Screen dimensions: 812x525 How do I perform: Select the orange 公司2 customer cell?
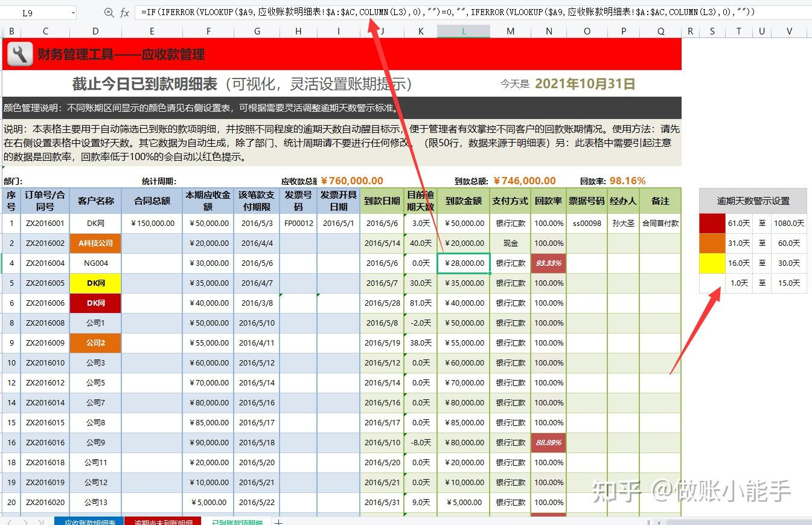95,343
